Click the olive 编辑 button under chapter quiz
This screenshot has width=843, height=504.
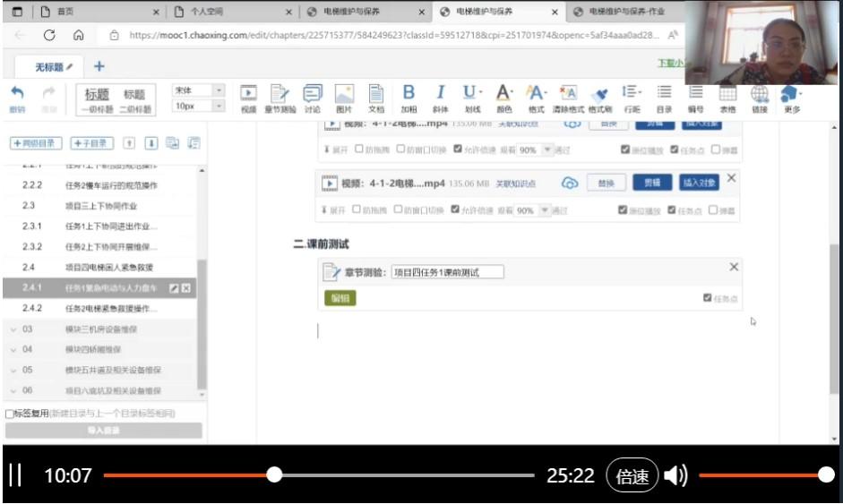(x=340, y=298)
